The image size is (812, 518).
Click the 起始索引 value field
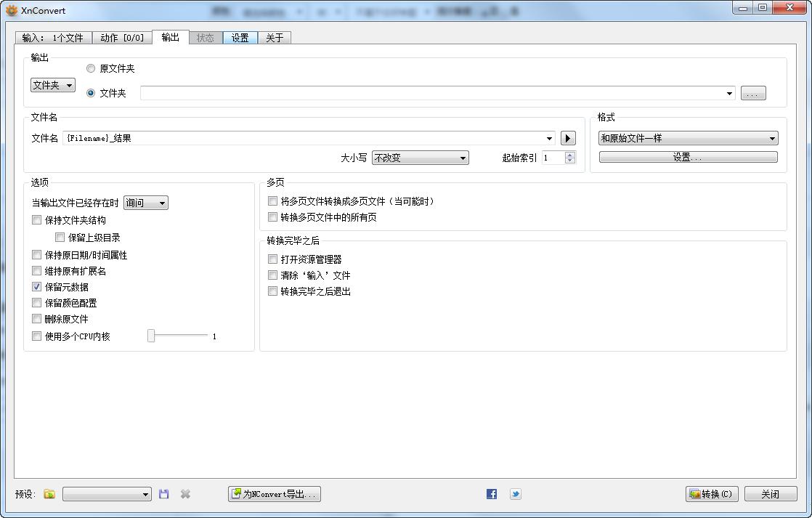pyautogui.click(x=553, y=158)
